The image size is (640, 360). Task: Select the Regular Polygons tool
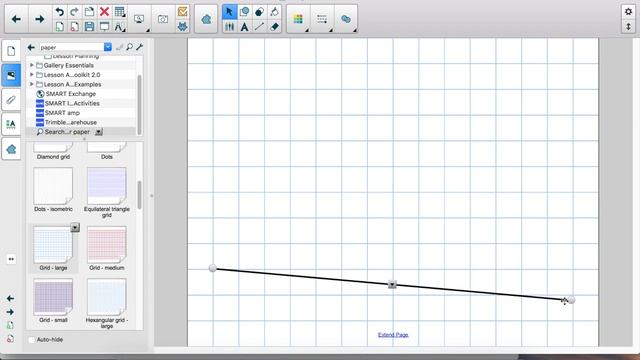(259, 11)
